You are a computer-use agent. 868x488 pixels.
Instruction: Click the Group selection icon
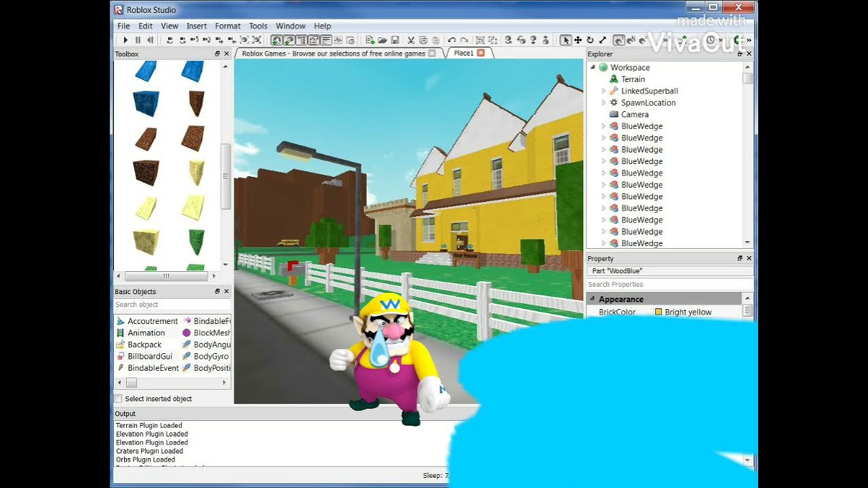click(480, 40)
